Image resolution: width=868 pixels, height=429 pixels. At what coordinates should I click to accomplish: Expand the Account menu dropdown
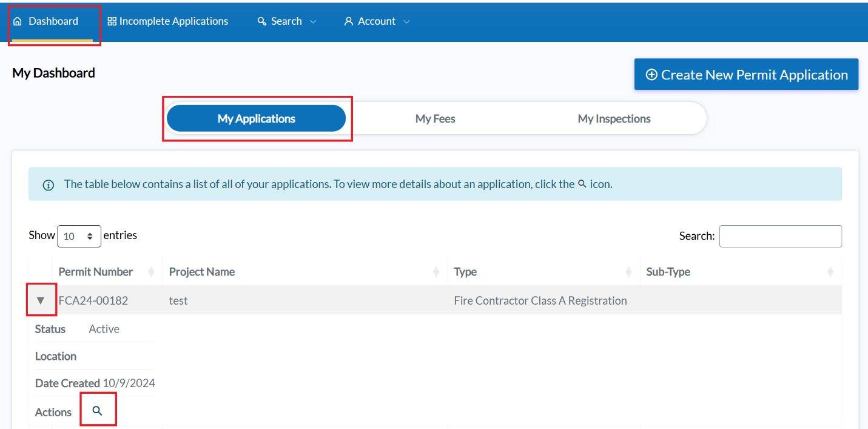[377, 21]
